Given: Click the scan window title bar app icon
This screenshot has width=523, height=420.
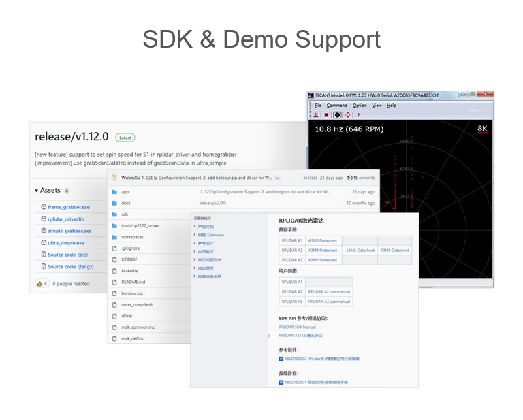Looking at the screenshot, I should [311, 95].
